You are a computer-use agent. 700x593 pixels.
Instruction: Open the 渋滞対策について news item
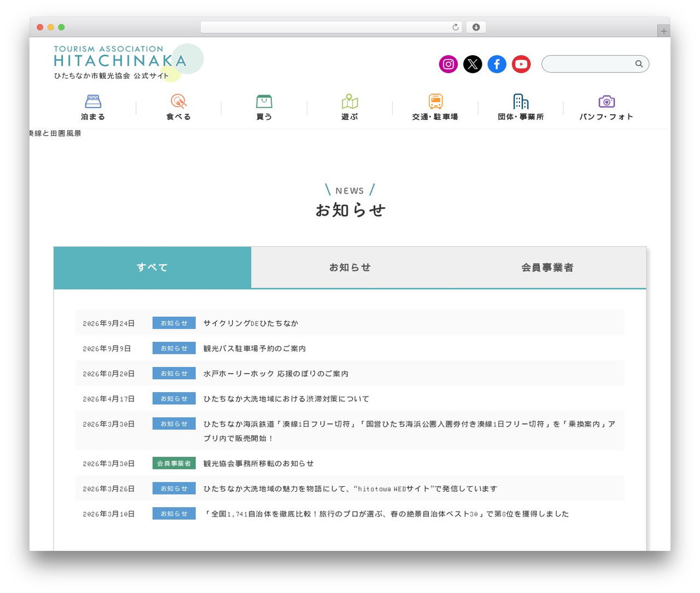pos(287,399)
